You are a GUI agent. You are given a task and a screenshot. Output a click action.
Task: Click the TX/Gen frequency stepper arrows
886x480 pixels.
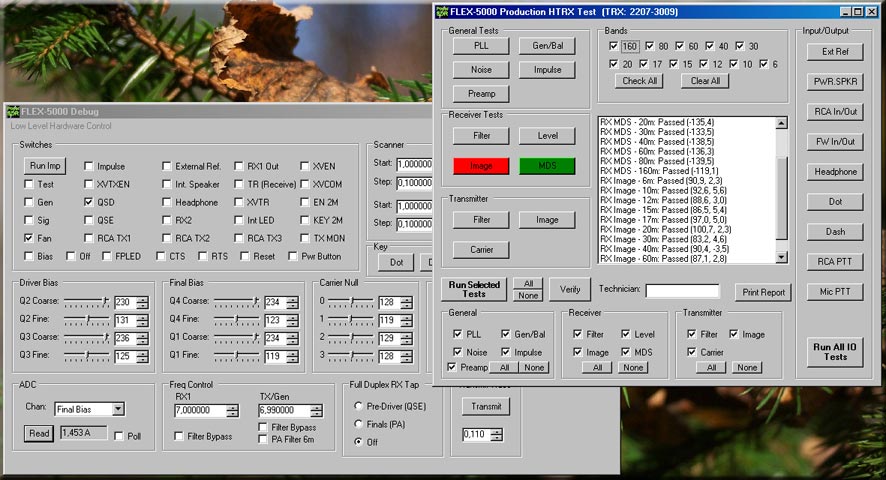(x=316, y=410)
